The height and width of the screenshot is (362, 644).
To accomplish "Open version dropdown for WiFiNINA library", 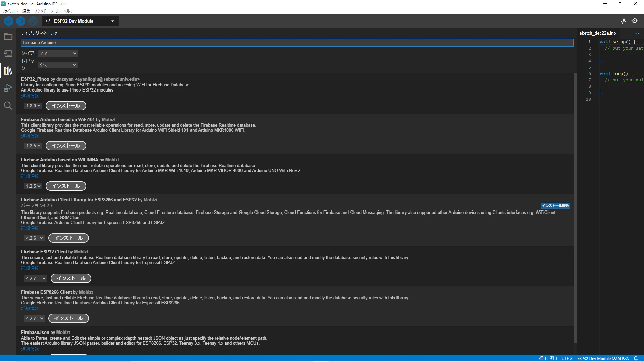I will 33,186.
